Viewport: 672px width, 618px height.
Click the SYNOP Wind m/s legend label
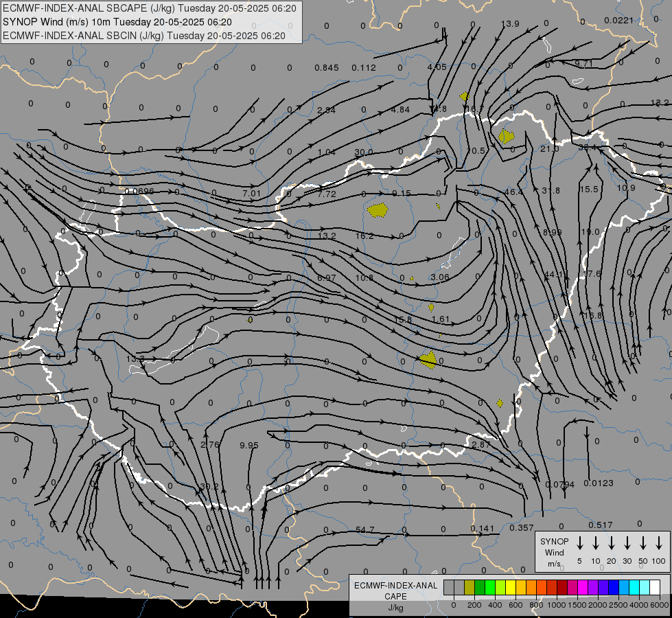point(554,552)
